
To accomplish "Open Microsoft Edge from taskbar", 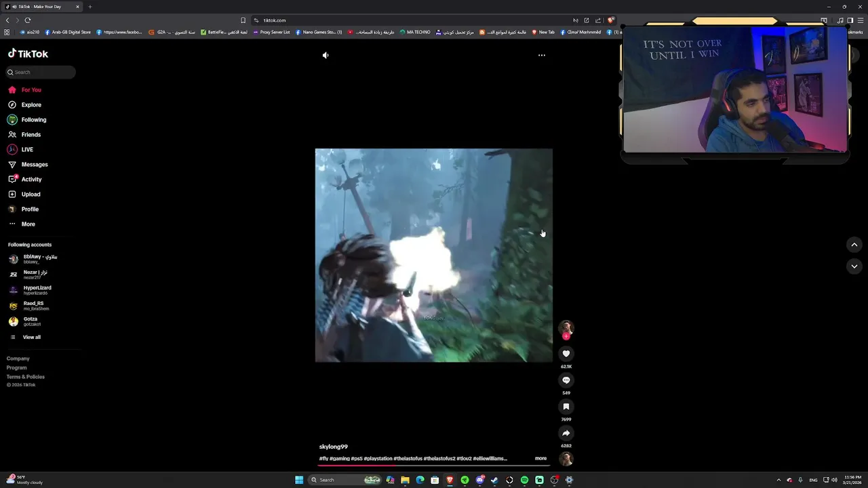I will tap(420, 480).
